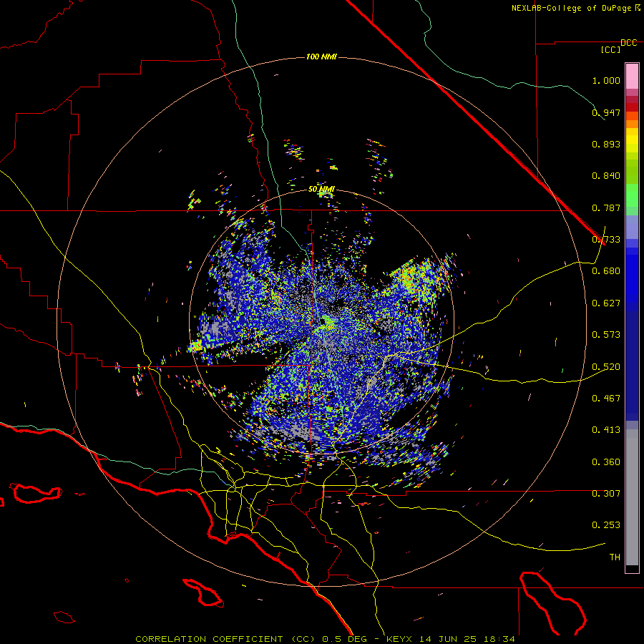Click the 0.893 legend value
The height and width of the screenshot is (644, 644).
pyautogui.click(x=606, y=144)
